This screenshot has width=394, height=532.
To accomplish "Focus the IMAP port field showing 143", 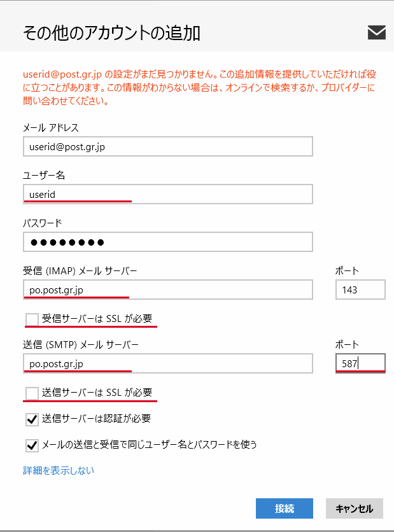I will (x=360, y=290).
